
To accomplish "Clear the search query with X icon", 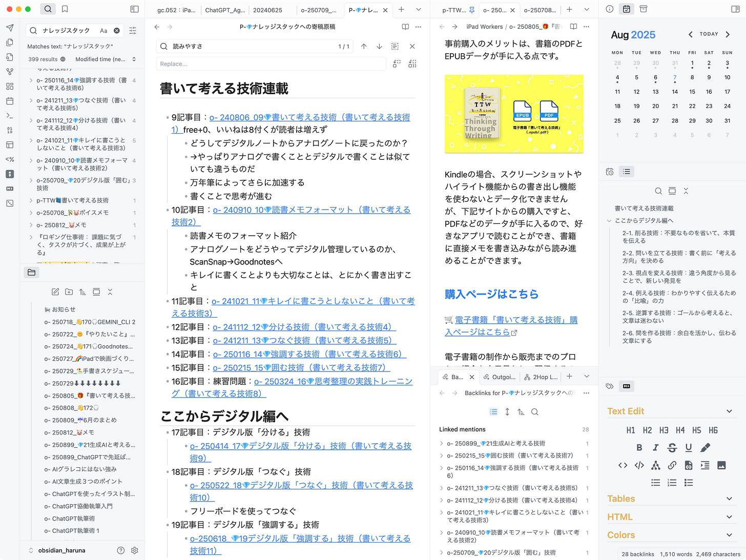I will click(x=117, y=31).
